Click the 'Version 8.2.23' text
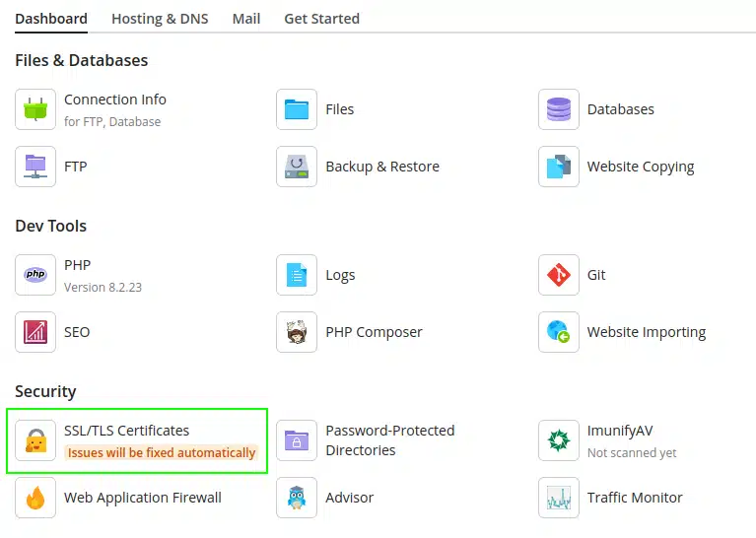Screen dimensions: 756x538 click(103, 288)
